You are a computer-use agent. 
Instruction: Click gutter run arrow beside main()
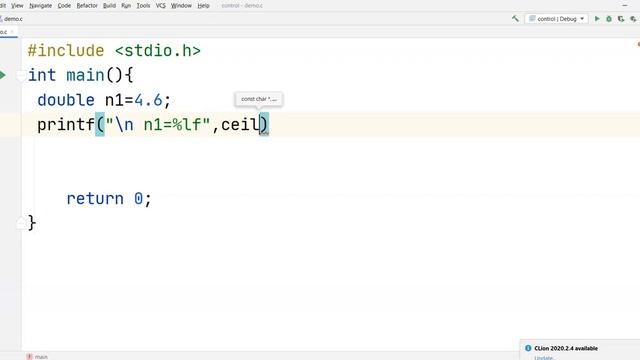click(3, 75)
